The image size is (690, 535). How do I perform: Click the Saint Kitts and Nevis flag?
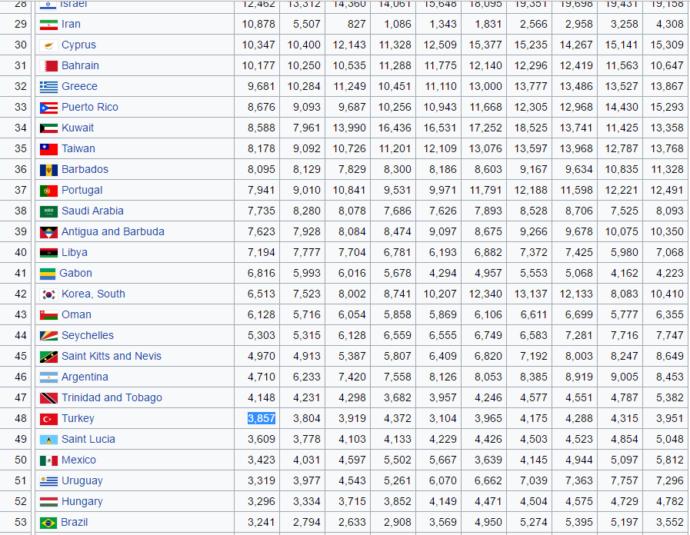(48, 357)
